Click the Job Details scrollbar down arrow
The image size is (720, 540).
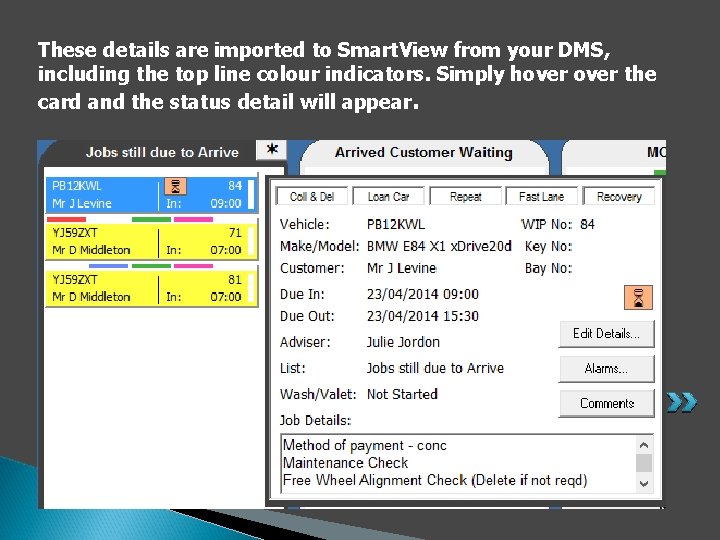tap(644, 484)
